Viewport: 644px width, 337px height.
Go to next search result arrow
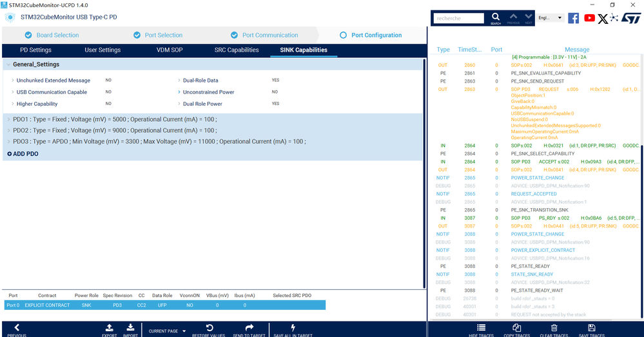(529, 16)
